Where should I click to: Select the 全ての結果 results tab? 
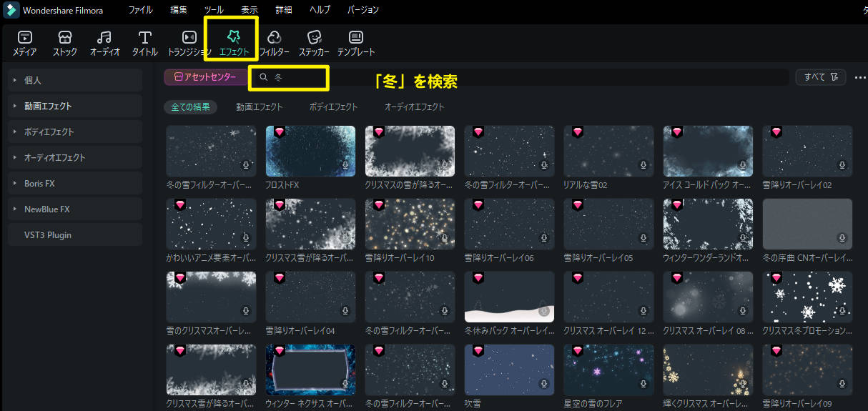[x=190, y=107]
